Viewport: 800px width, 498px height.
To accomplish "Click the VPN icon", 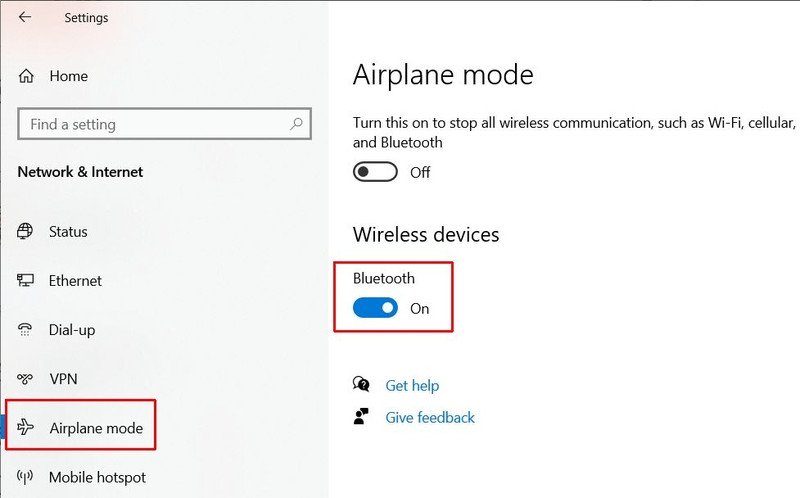I will (x=27, y=379).
